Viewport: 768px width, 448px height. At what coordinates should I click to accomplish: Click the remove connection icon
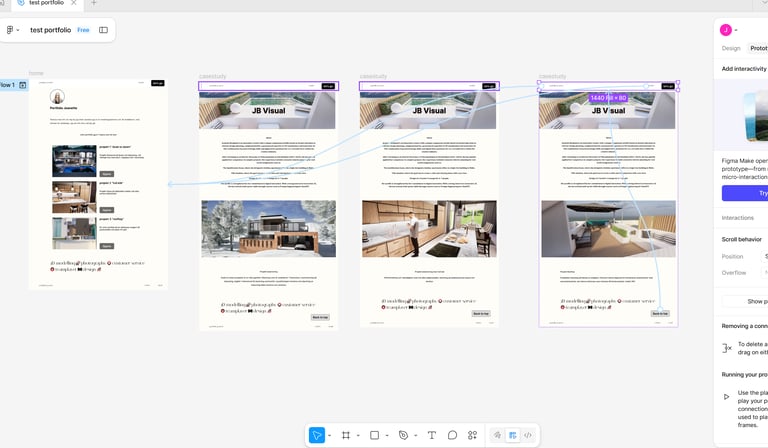(x=727, y=348)
